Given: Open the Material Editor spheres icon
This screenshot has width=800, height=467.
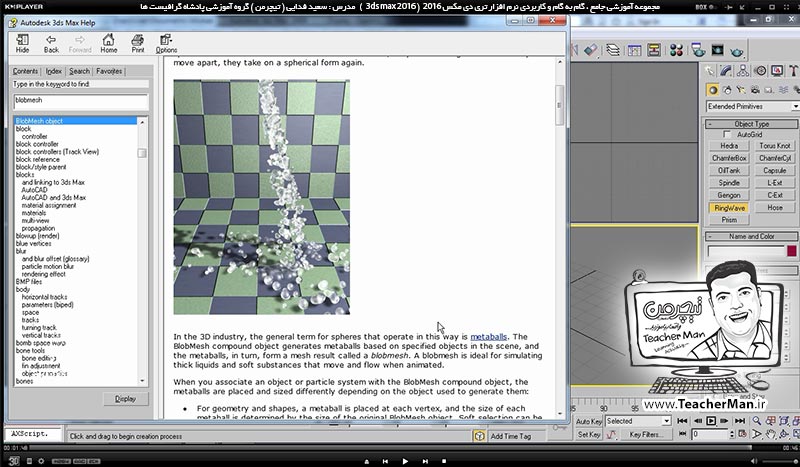Looking at the screenshot, I should [x=677, y=50].
